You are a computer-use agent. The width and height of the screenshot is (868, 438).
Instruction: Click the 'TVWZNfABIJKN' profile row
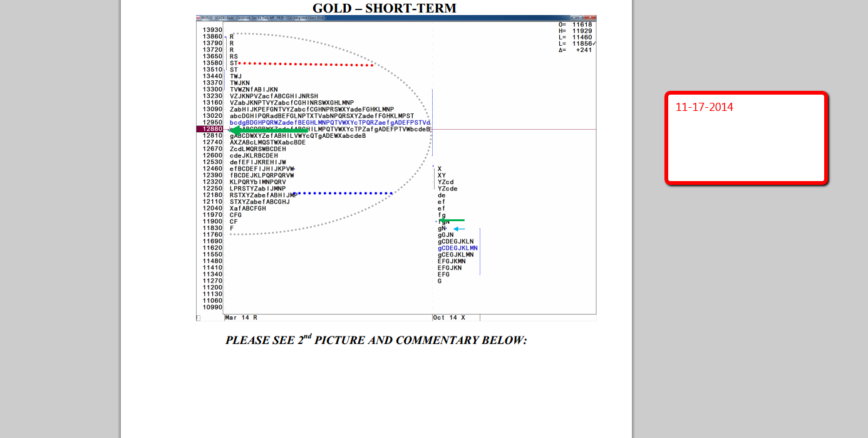(254, 90)
